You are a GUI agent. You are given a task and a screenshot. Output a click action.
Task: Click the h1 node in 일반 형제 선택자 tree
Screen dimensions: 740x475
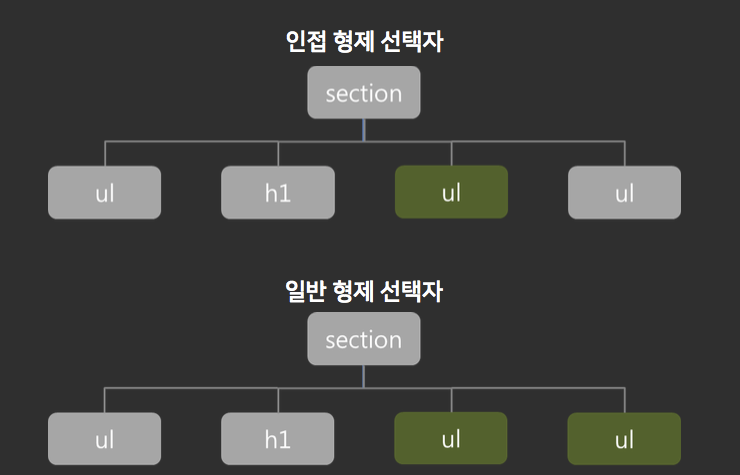click(278, 439)
